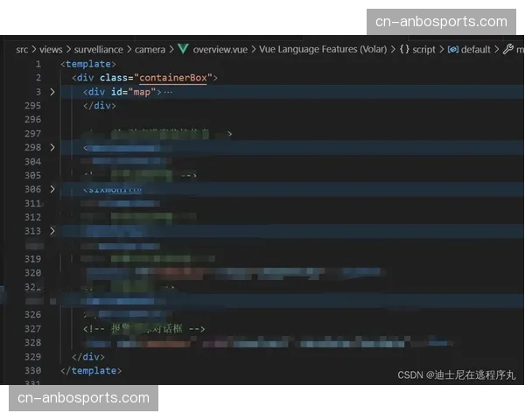
Task: Select the default breadcrumb item
Action: pyautogui.click(x=475, y=50)
